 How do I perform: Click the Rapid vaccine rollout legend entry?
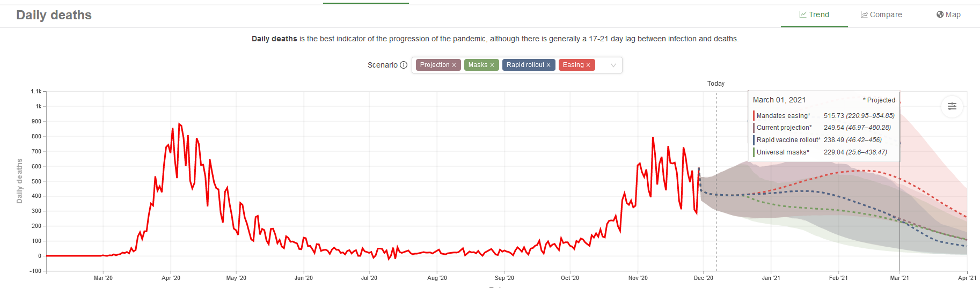point(788,140)
